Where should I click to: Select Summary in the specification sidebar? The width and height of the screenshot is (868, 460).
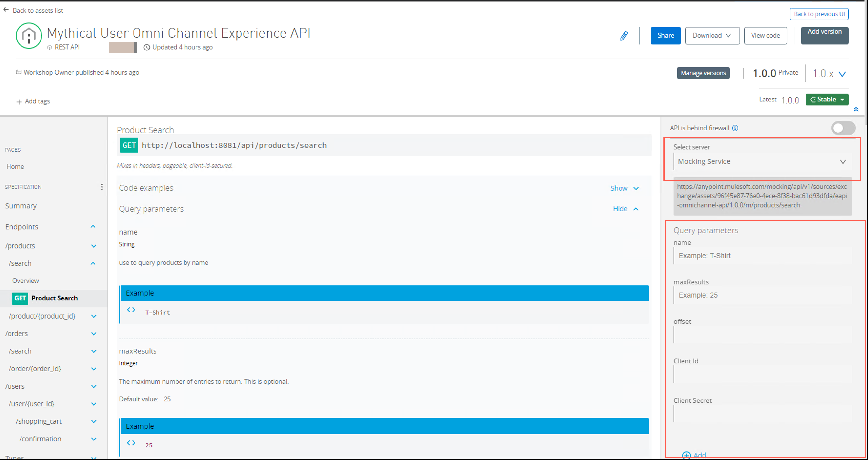(21, 206)
